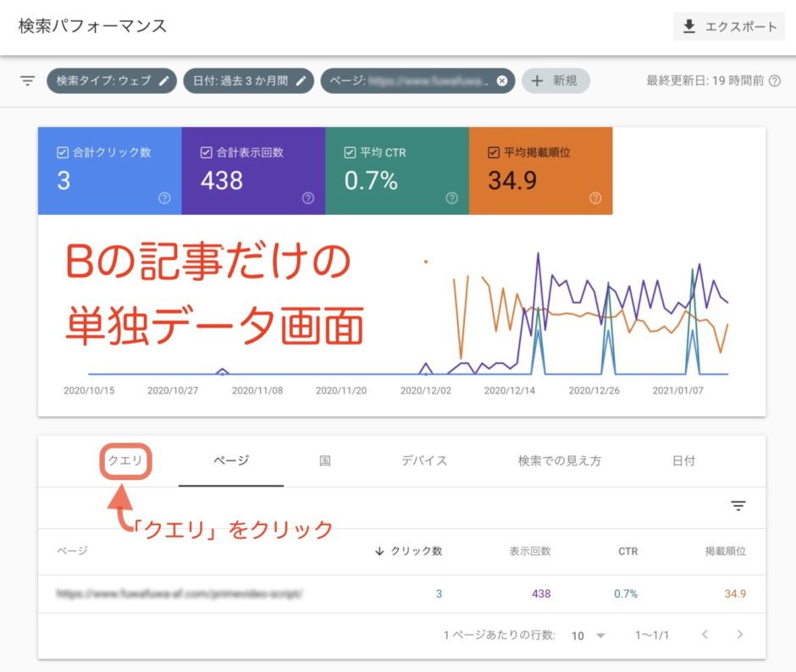Click the 1～1/1 pagination range text
Image resolution: width=796 pixels, height=672 pixels.
coord(652,636)
